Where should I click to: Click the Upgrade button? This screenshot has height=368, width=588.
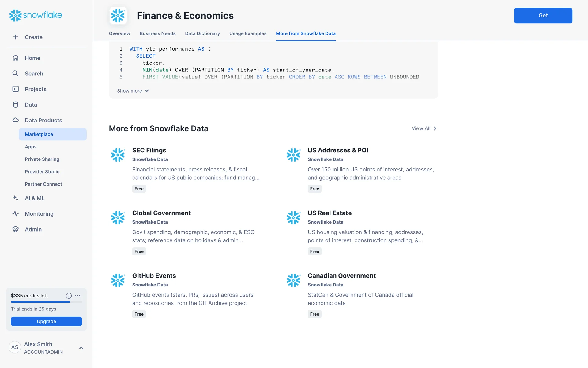coord(46,321)
